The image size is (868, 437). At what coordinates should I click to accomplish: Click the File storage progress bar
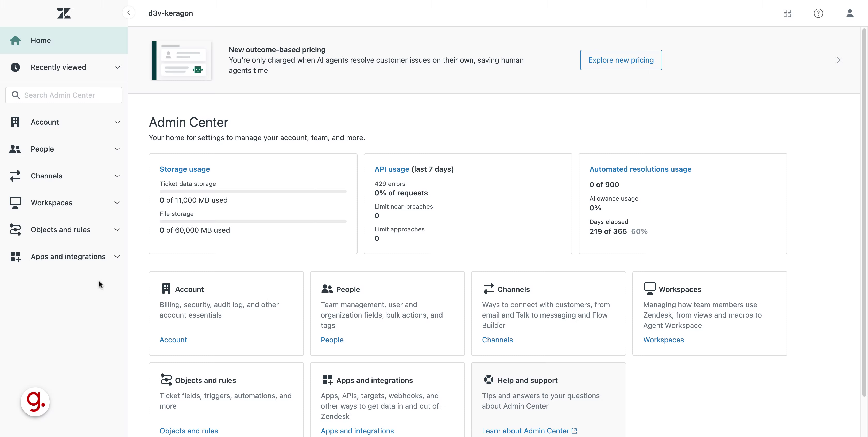pos(253,221)
